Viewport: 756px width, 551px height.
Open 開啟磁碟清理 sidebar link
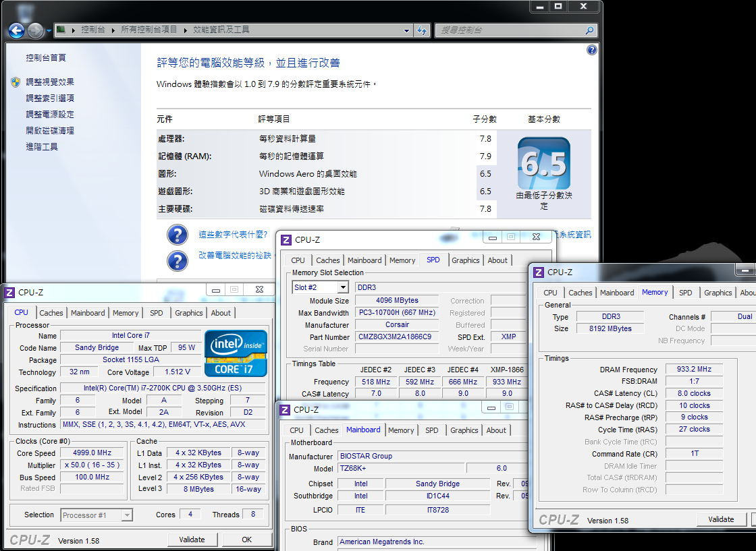click(50, 131)
